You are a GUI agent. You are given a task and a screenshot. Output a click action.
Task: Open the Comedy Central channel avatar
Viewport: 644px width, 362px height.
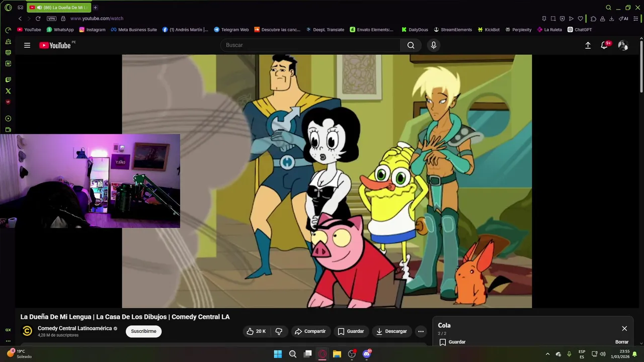(x=27, y=331)
